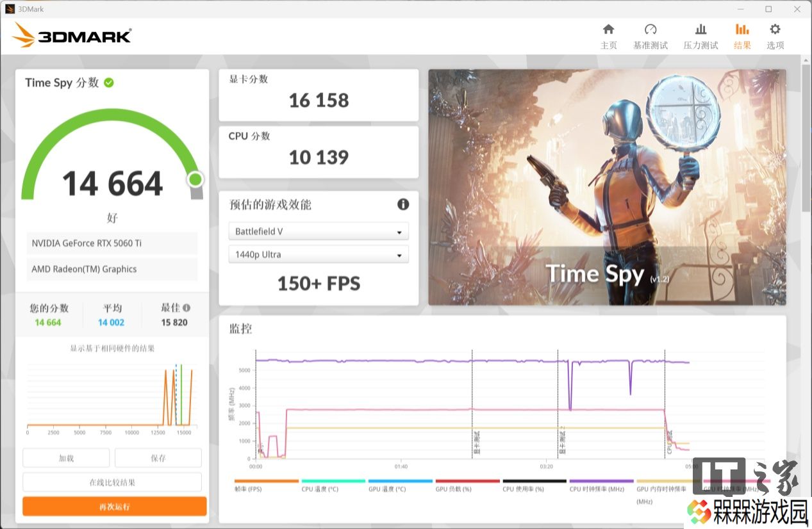Click the 14 664 main score
This screenshot has height=529, width=812.
[113, 184]
